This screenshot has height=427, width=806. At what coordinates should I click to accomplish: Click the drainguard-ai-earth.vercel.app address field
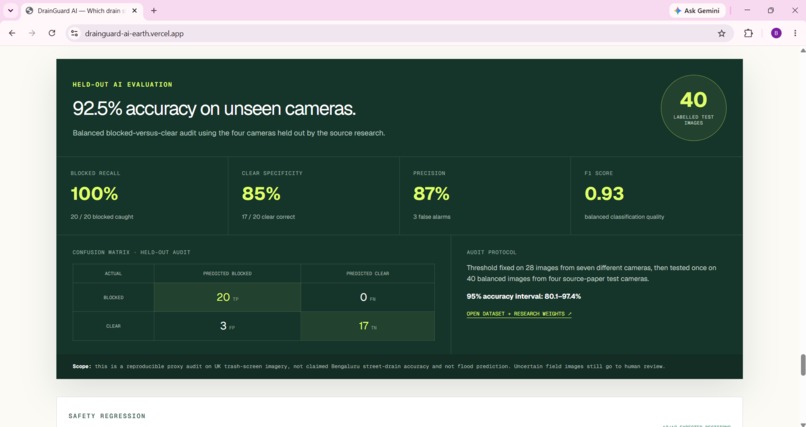[391, 33]
